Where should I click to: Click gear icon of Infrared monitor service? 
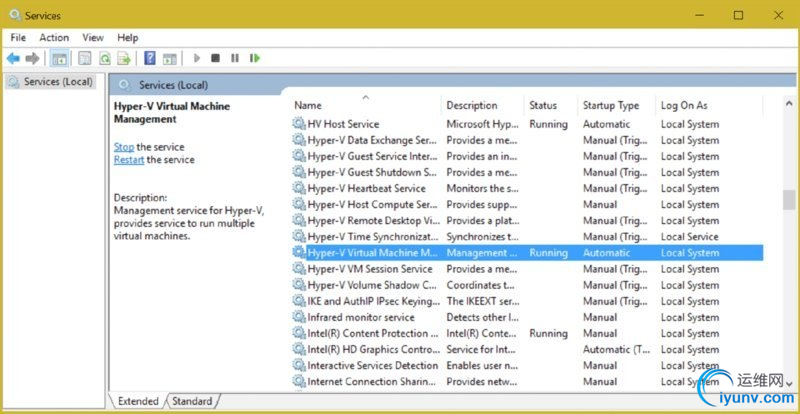pyautogui.click(x=298, y=317)
